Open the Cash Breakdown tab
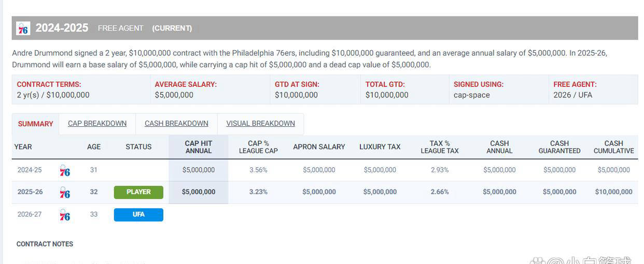The width and height of the screenshot is (644, 264). click(x=176, y=124)
